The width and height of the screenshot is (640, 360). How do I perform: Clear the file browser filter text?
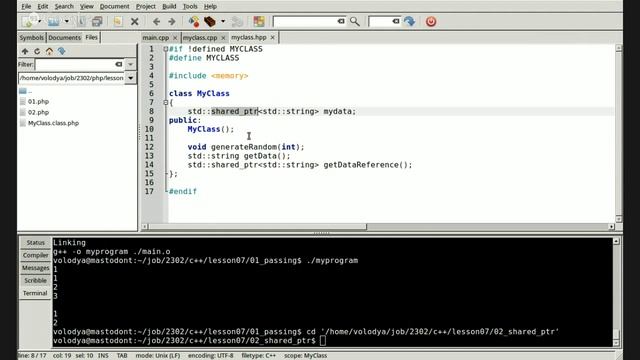(119, 64)
